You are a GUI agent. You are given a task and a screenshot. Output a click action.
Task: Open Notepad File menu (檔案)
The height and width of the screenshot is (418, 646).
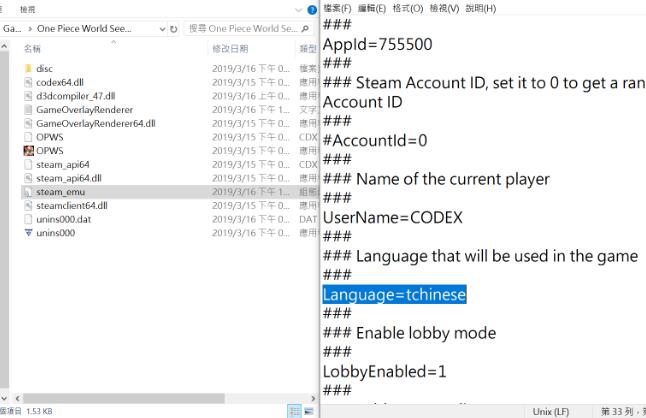coord(337,8)
